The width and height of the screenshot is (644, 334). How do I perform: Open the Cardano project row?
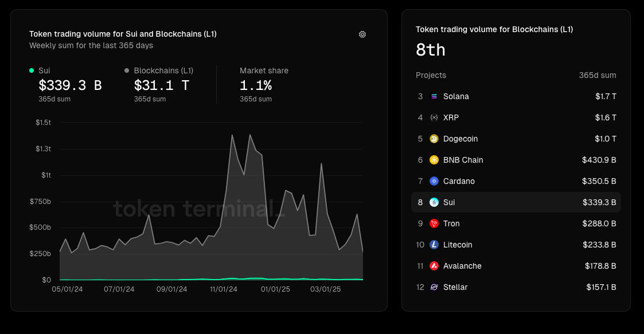pyautogui.click(x=516, y=181)
